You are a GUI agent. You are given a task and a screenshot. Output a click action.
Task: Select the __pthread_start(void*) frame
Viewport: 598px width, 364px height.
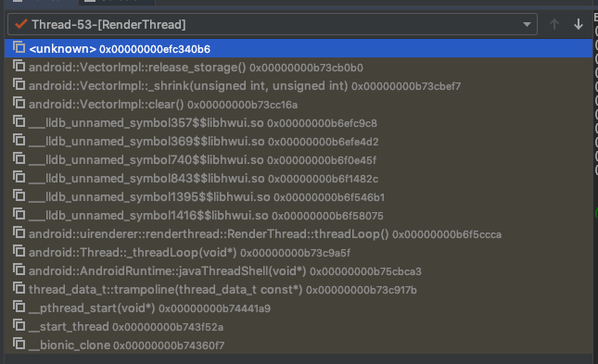tap(299, 308)
